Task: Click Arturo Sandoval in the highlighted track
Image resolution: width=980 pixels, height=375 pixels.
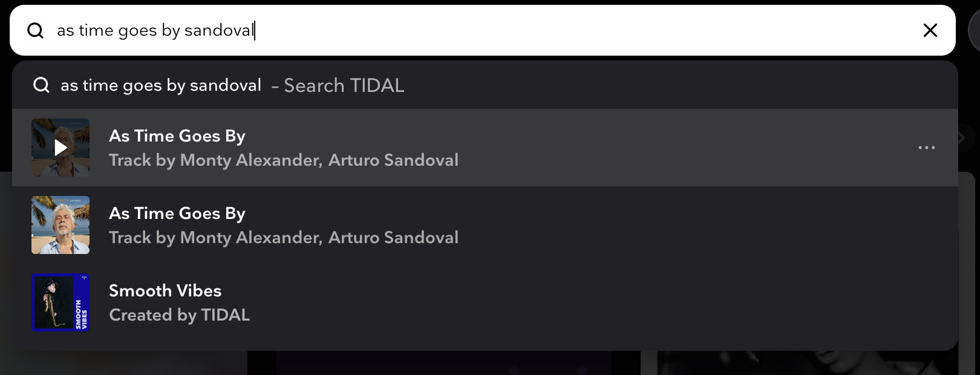Action: [x=393, y=160]
